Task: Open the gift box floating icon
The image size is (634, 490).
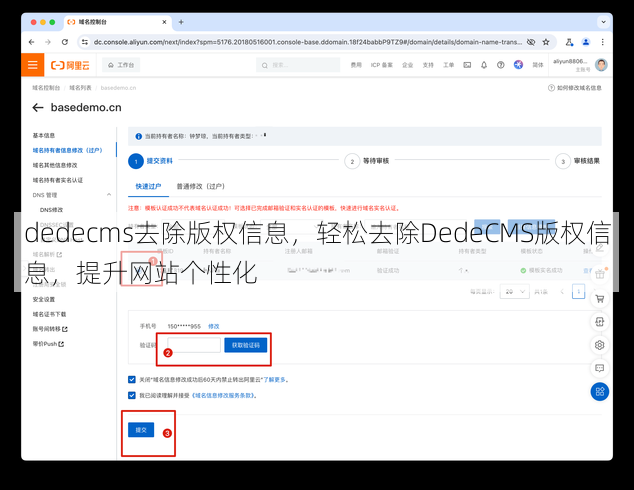Action: (x=600, y=275)
